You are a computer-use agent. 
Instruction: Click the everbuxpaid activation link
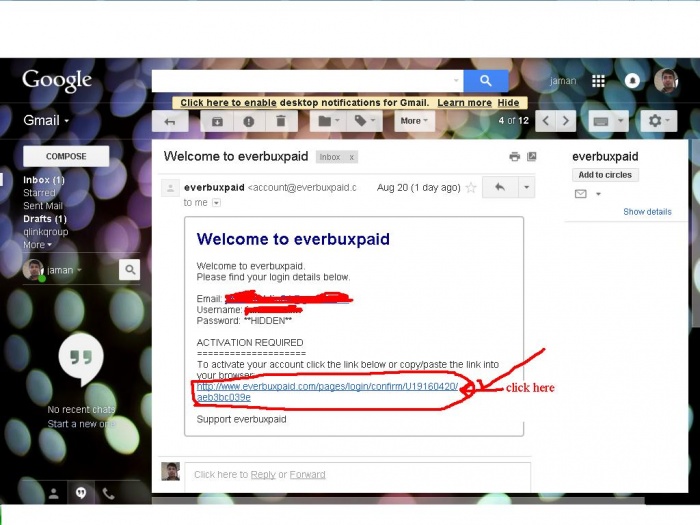tap(327, 392)
